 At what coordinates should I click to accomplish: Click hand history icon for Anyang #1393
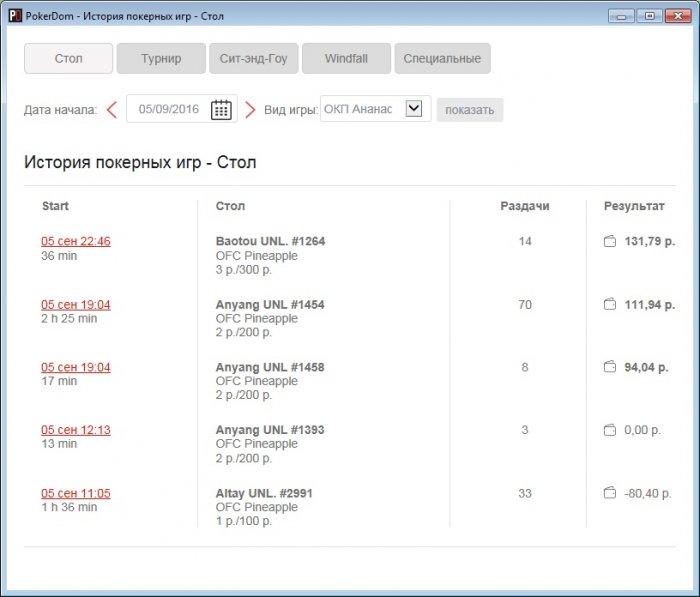pyautogui.click(x=610, y=430)
